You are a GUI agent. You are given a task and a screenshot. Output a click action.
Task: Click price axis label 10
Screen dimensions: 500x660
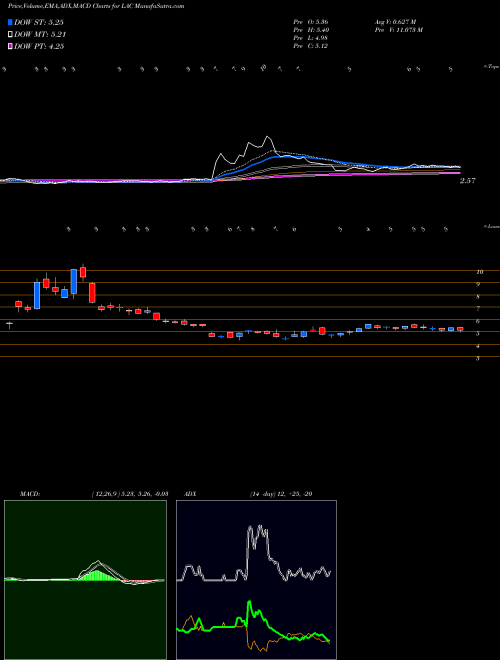point(479,272)
